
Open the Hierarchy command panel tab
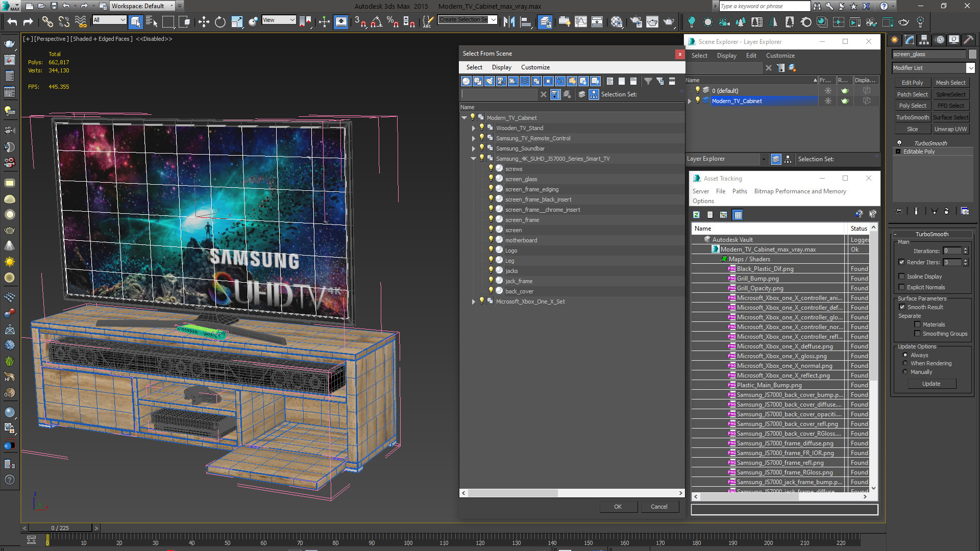[x=924, y=40]
